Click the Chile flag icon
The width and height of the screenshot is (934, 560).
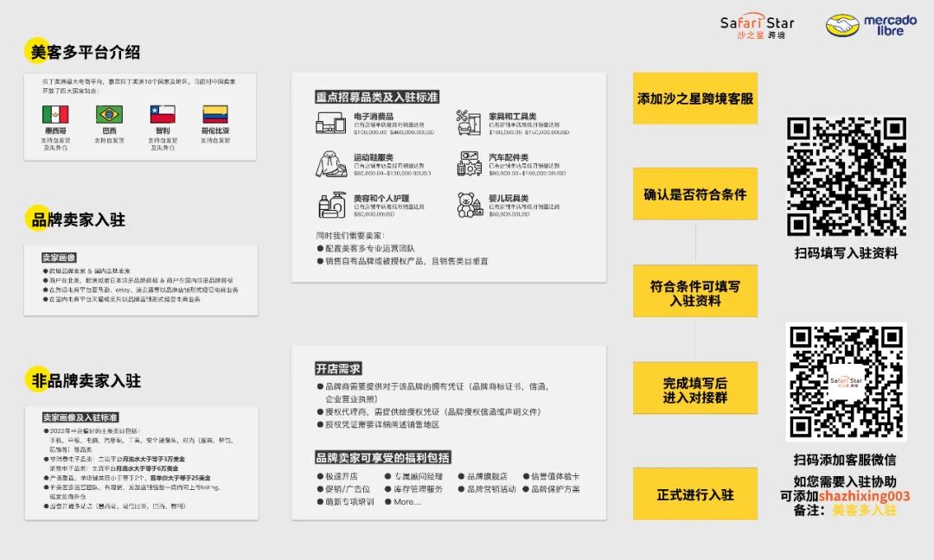click(x=163, y=114)
